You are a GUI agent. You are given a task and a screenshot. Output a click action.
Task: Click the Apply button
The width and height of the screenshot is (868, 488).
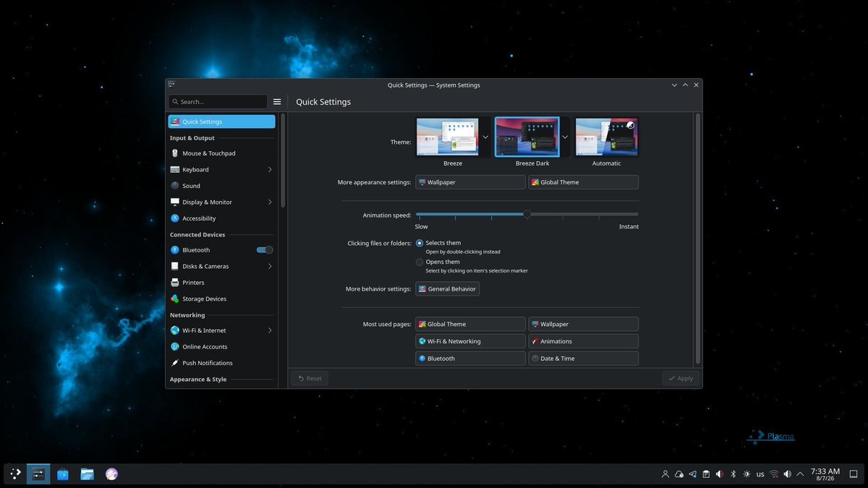[681, 378]
